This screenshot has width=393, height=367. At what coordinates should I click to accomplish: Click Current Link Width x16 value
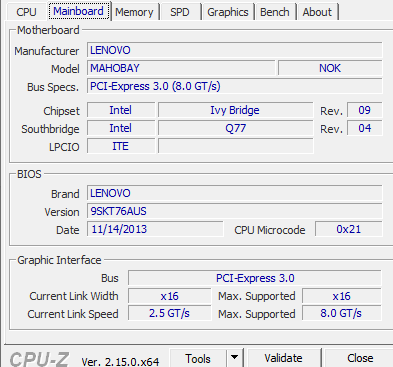(x=169, y=296)
